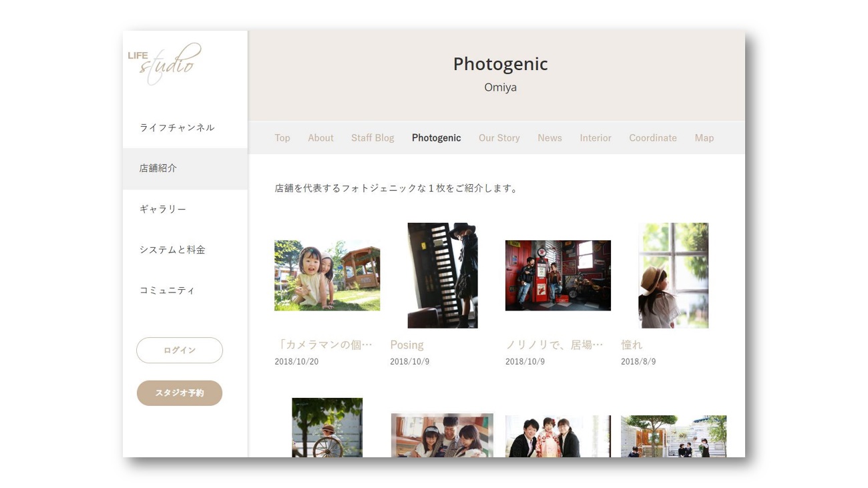Click the Omiya store subtitle
Image resolution: width=868 pixels, height=488 pixels.
point(501,87)
